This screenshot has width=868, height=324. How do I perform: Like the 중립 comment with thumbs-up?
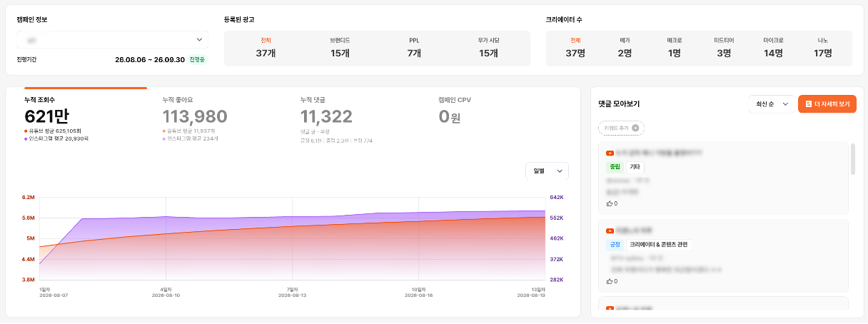pos(609,203)
